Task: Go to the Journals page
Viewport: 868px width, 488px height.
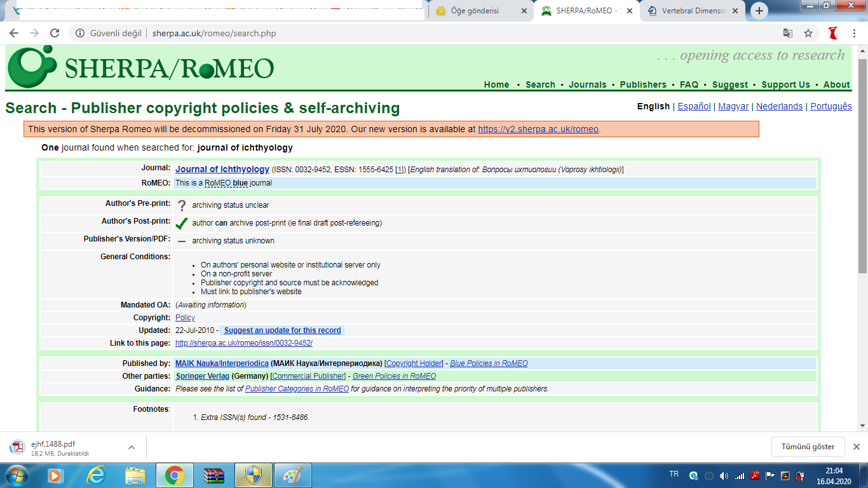Action: [588, 85]
